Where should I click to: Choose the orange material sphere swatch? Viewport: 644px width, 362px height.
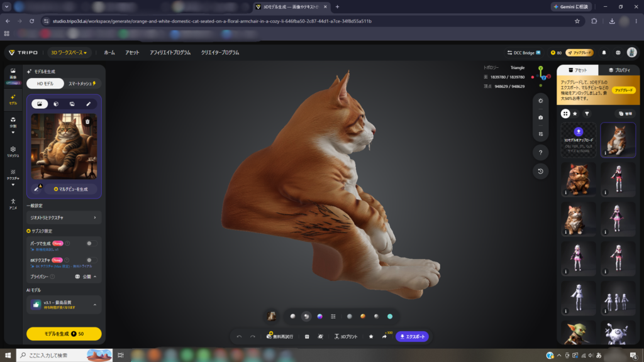tap(363, 317)
